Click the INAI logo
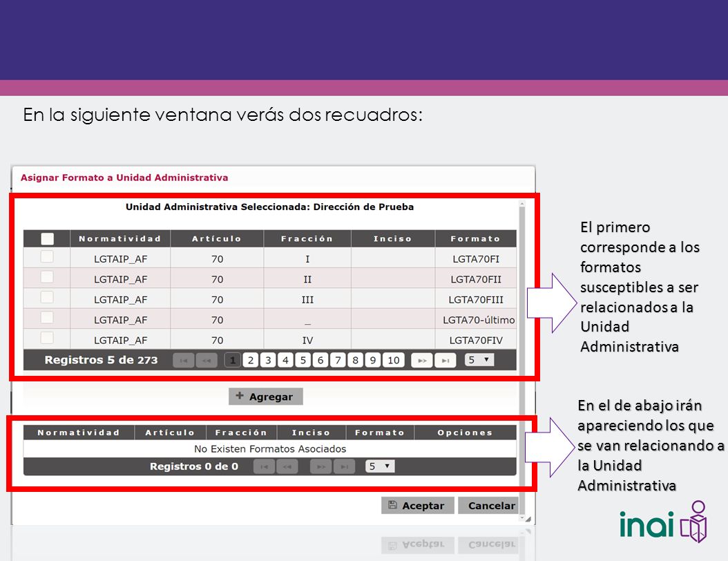This screenshot has width=728, height=561. (x=663, y=523)
